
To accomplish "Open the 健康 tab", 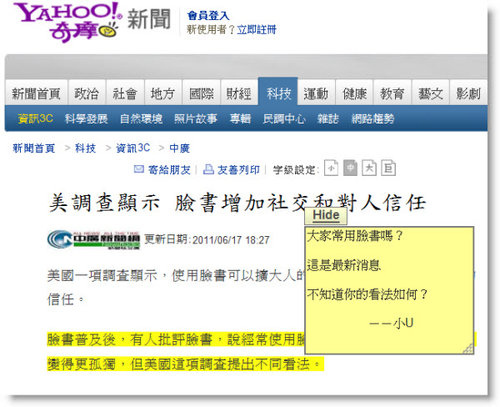I will click(354, 93).
